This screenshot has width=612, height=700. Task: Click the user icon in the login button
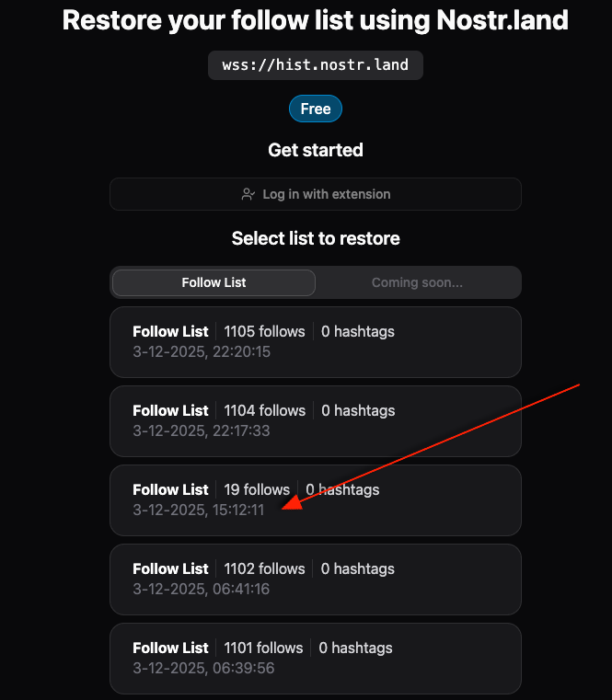pyautogui.click(x=248, y=194)
